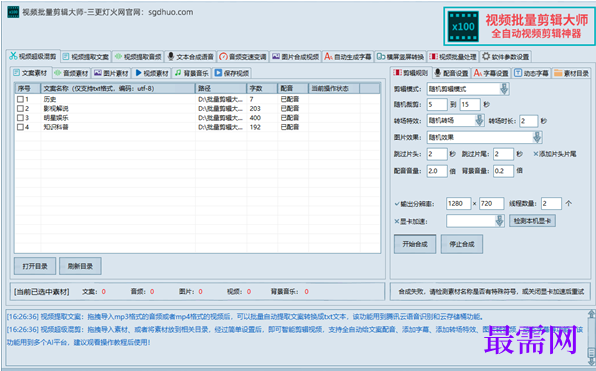This screenshot has width=596, height=371.
Task: Switch to the 音频素材 sub-tab
Action: tap(71, 73)
